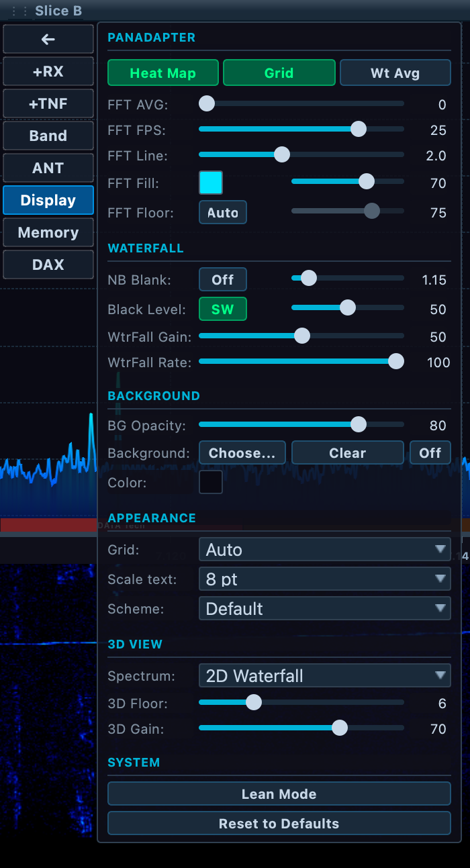Toggle the Grid button in Panadapter
Image resolution: width=470 pixels, height=868 pixels.
click(x=279, y=73)
